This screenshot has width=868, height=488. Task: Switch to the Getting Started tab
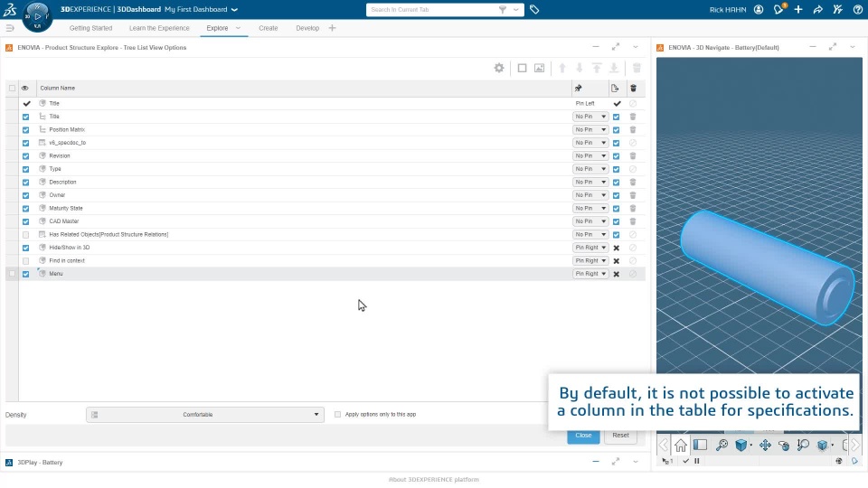click(90, 28)
